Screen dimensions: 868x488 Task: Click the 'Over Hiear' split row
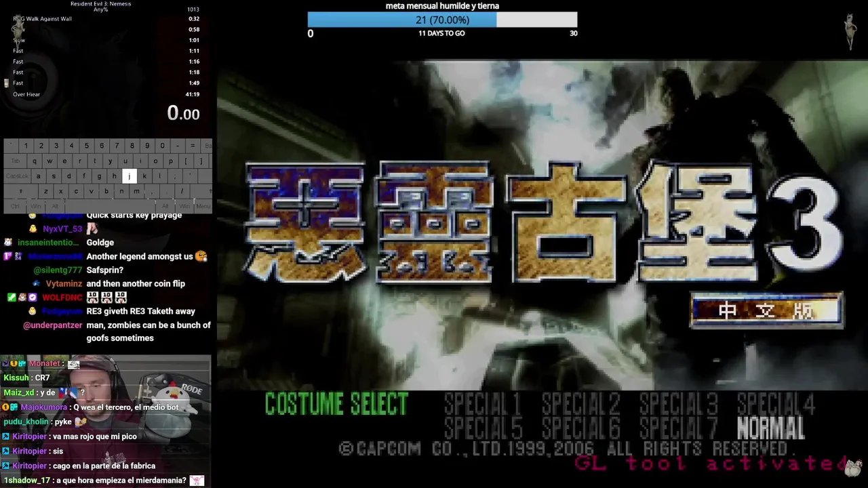[x=106, y=94]
